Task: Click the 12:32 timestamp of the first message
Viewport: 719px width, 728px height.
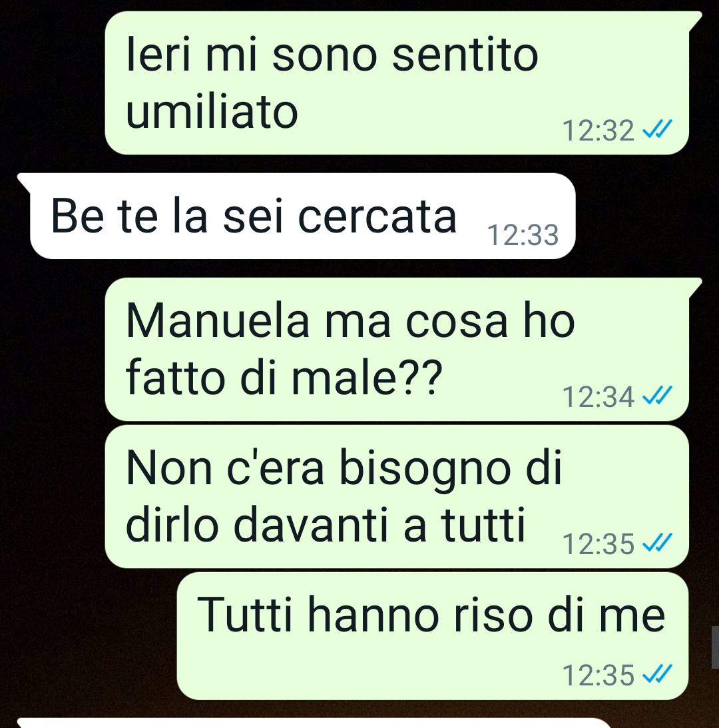Action: coord(598,131)
